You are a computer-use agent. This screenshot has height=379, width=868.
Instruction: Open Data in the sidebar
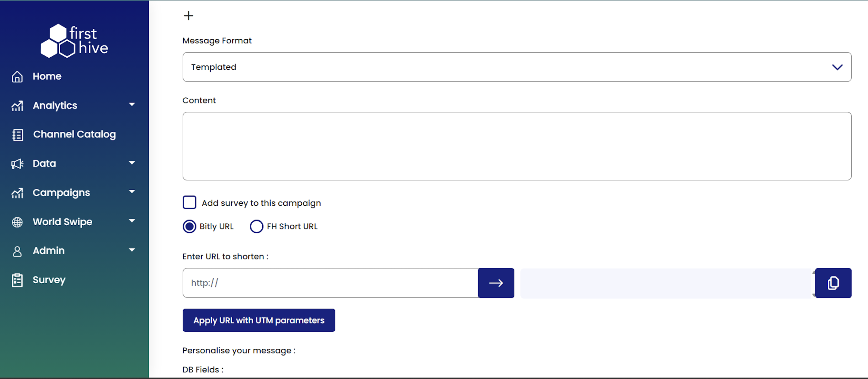click(x=45, y=164)
